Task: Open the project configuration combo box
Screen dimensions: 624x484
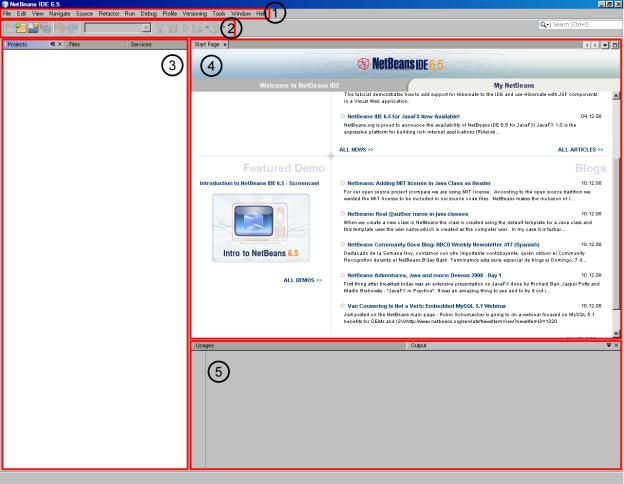Action: (x=117, y=28)
